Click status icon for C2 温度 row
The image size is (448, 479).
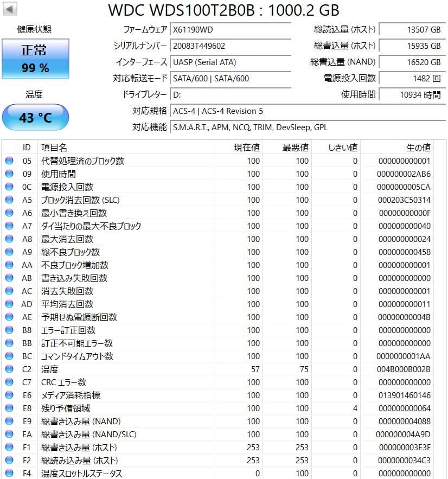tap(9, 369)
